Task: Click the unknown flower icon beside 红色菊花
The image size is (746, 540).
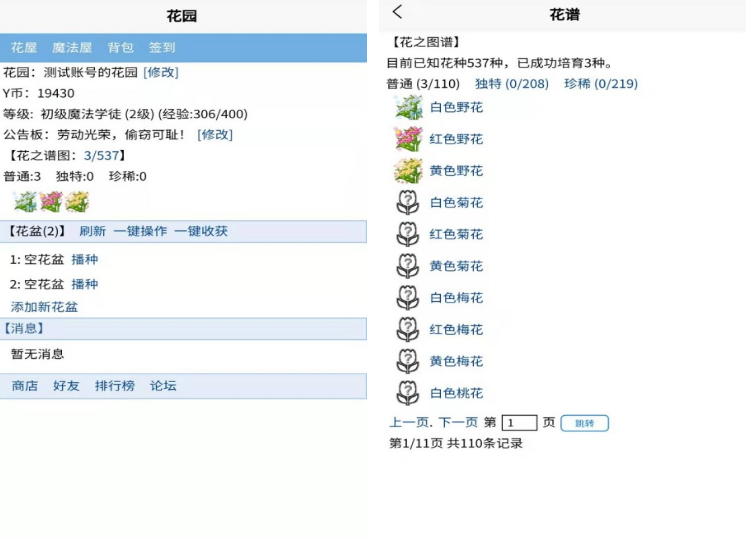Action: 408,234
